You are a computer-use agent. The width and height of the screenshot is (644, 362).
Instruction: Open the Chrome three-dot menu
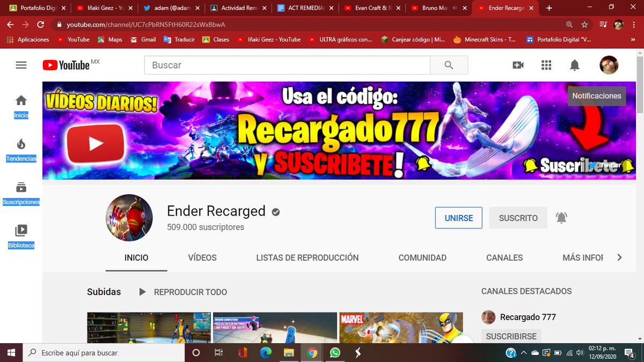click(634, 25)
